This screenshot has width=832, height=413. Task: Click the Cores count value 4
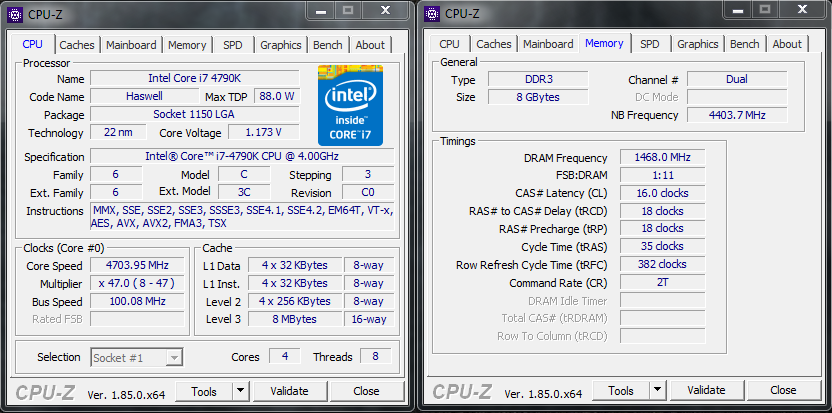[x=285, y=357]
